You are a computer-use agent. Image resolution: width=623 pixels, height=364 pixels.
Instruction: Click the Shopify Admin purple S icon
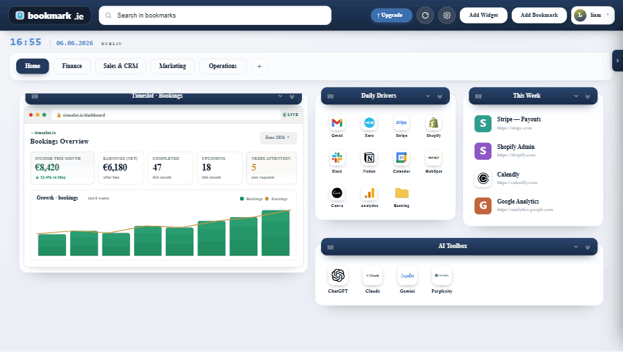pyautogui.click(x=483, y=151)
